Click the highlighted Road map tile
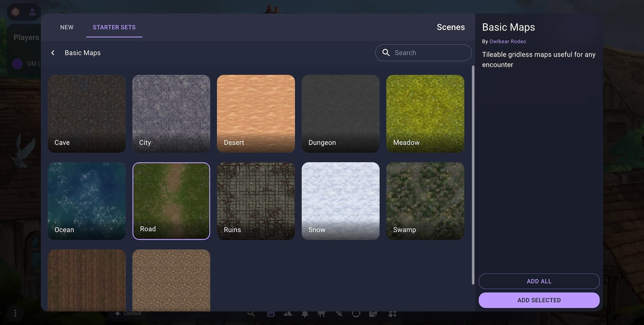644x325 pixels. pyautogui.click(x=171, y=201)
